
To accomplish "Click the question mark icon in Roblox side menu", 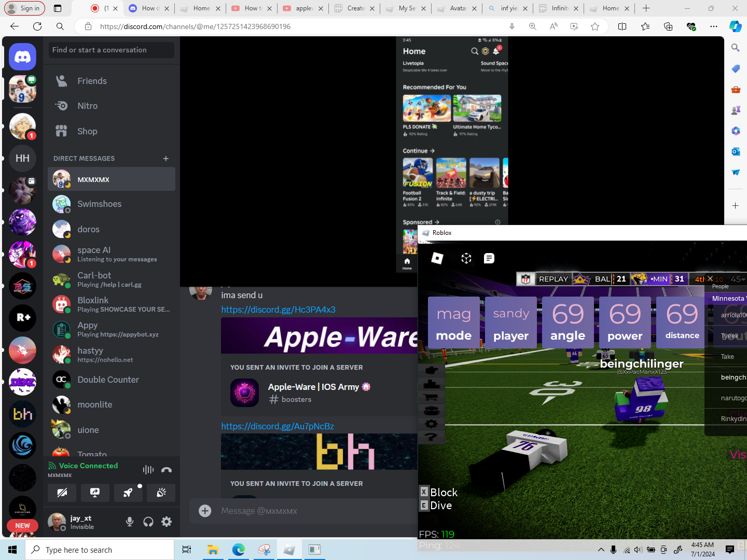I will coord(432,437).
